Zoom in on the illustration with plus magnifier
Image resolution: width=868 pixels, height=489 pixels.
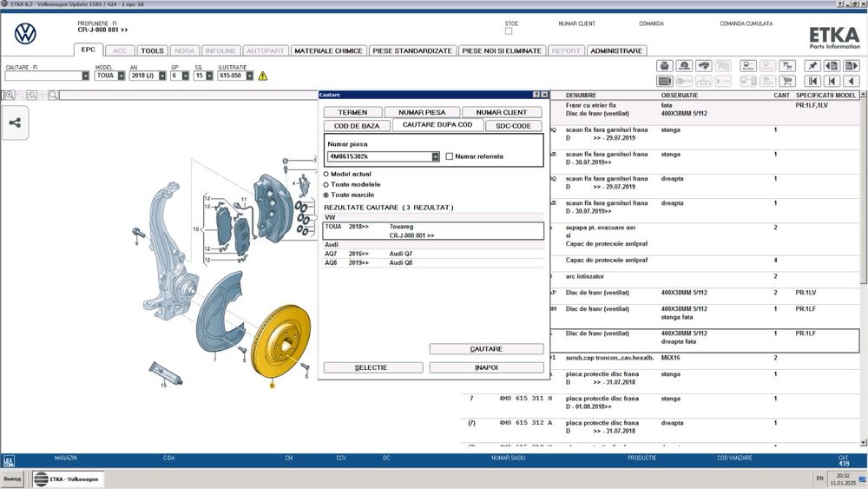coord(10,96)
